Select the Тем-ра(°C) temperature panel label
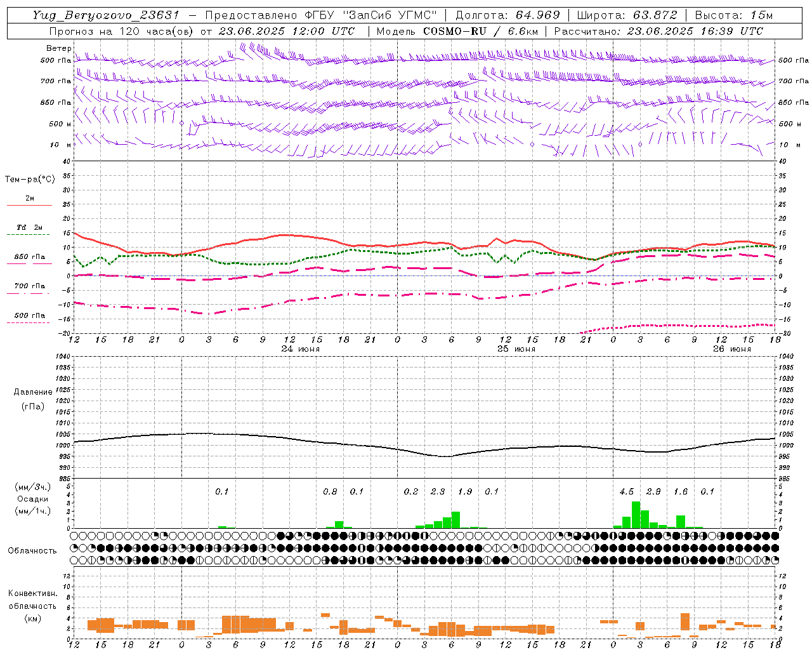 [30, 180]
